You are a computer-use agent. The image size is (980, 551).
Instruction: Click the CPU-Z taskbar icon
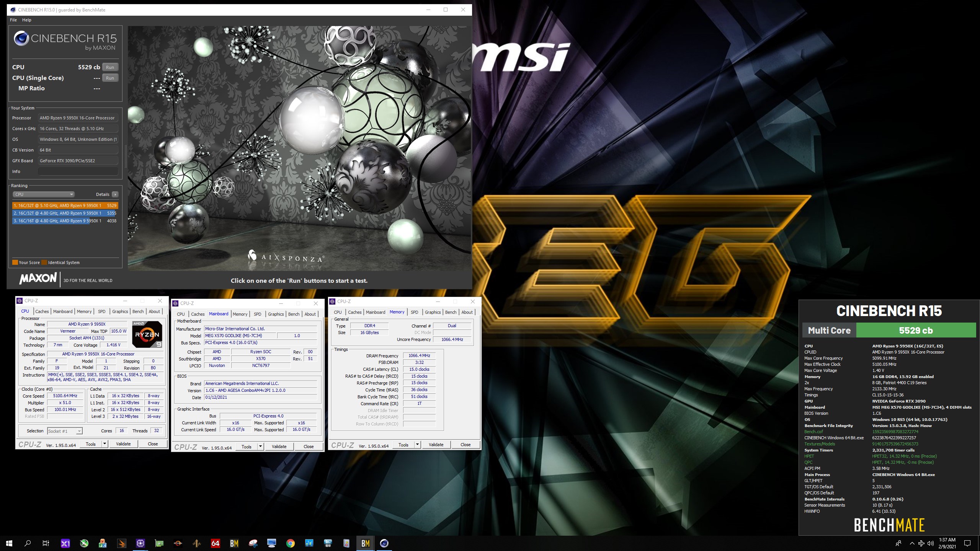[x=140, y=543]
